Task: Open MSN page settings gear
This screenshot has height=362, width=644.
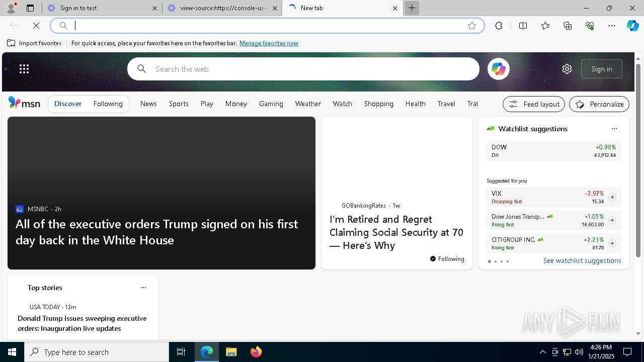Action: [567, 69]
